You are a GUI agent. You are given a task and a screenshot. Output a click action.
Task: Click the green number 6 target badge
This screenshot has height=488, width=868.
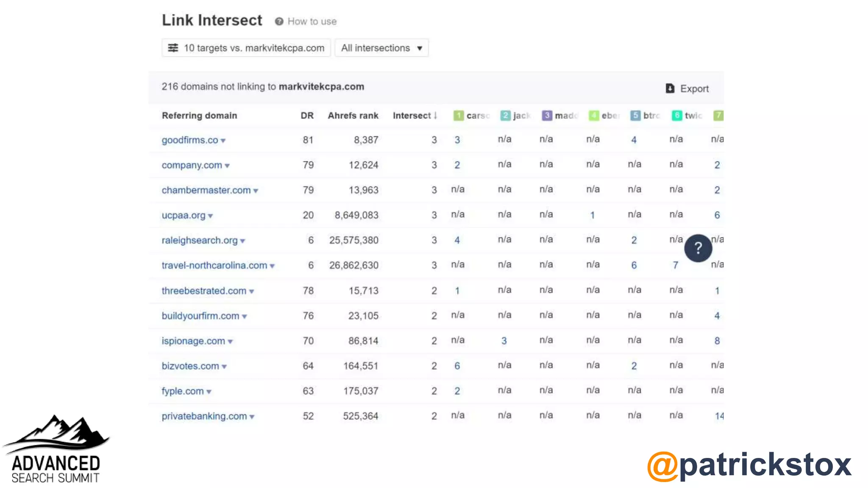677,116
